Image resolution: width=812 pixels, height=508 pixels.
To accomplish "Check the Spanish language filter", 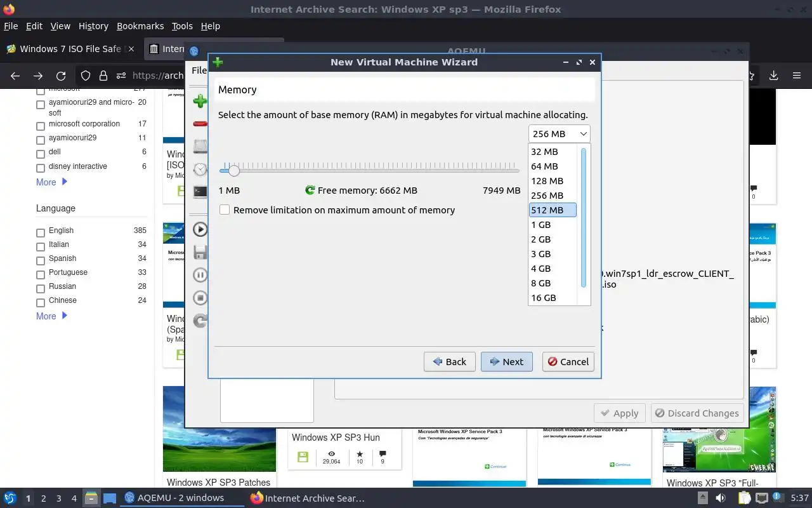I will coord(41,261).
